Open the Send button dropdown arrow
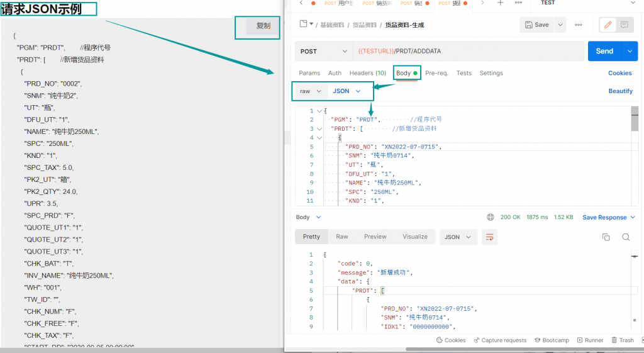644x353 pixels. [630, 51]
